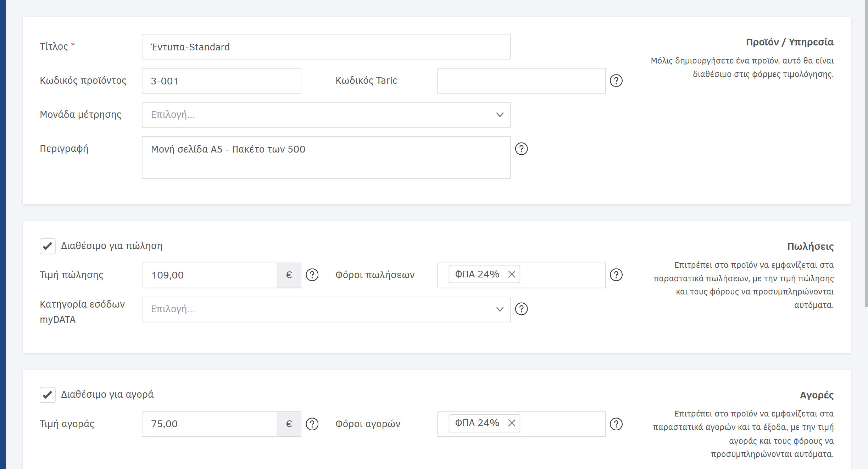Uncheck Διαθέσιμο για πώληση checkbox

coord(48,246)
